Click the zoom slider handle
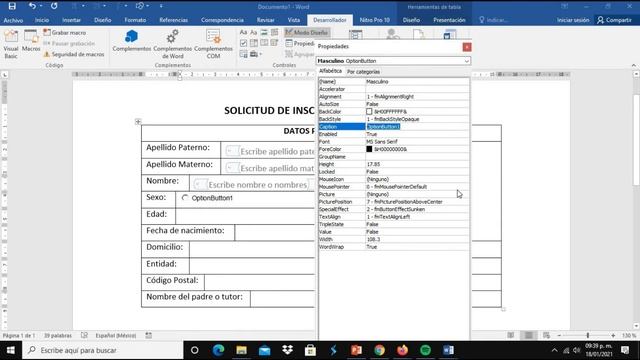 pos(588,335)
